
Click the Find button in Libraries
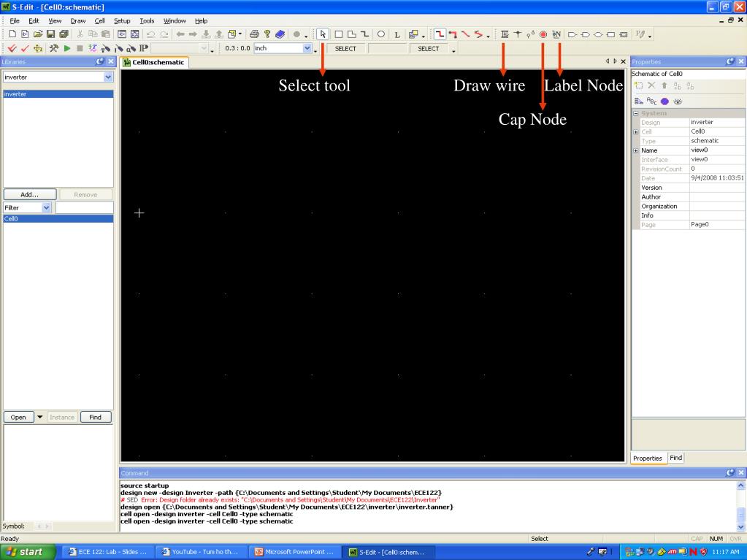click(95, 417)
